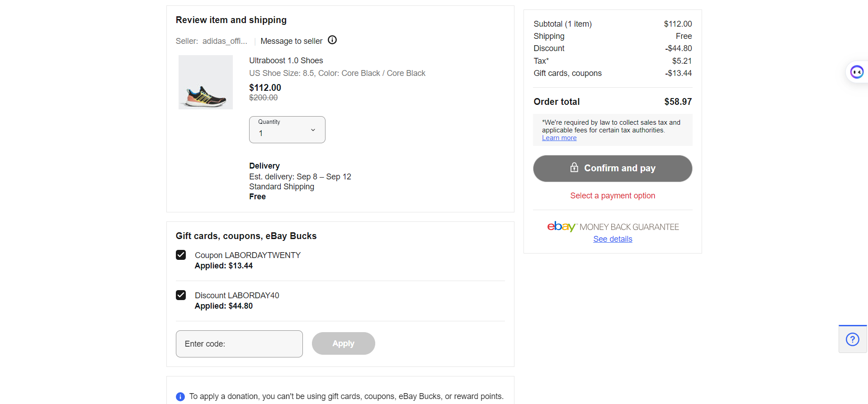The image size is (868, 404).
Task: Click the Select a payment option message
Action: 613,196
